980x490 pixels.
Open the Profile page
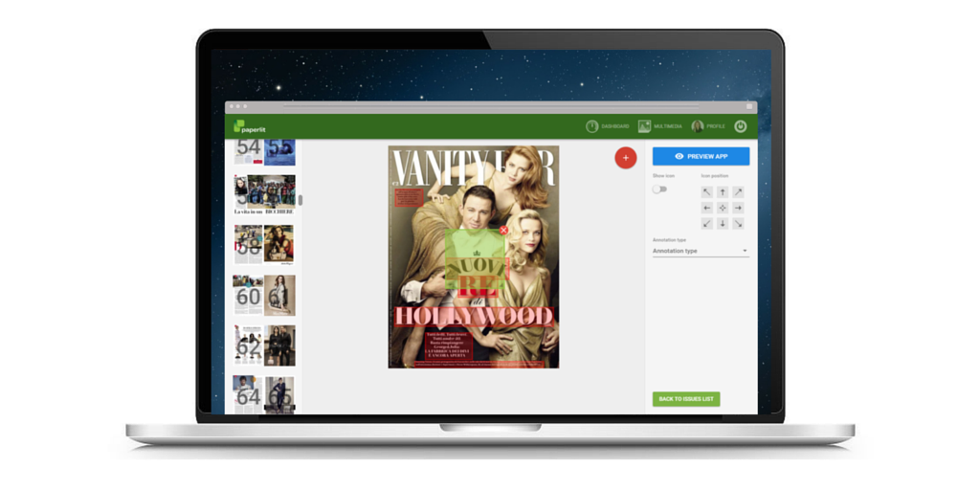[x=708, y=126]
